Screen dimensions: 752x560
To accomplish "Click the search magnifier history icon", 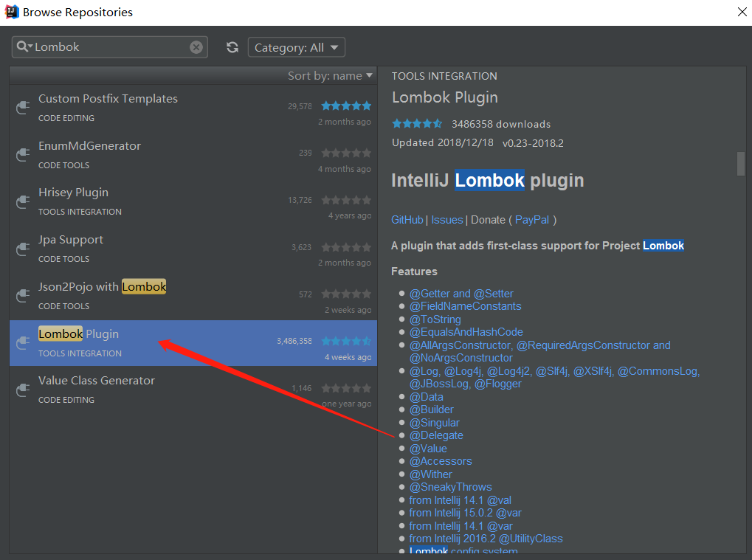I will click(24, 46).
